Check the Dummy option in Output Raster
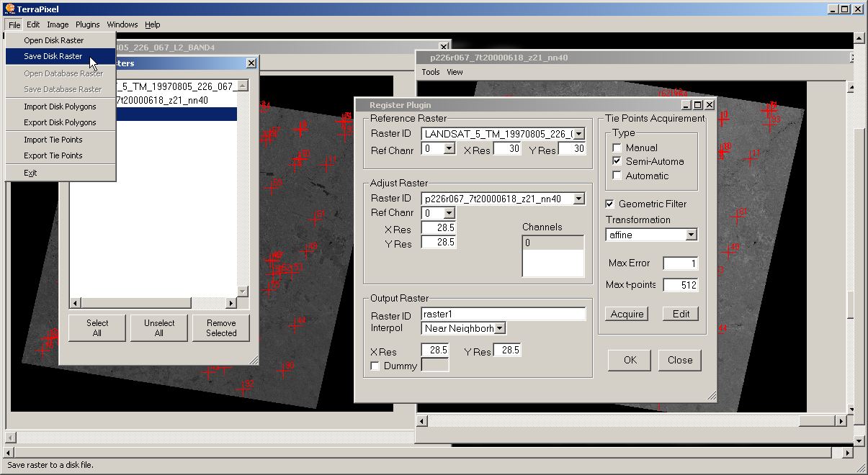The height and width of the screenshot is (475, 868). pyautogui.click(x=375, y=366)
